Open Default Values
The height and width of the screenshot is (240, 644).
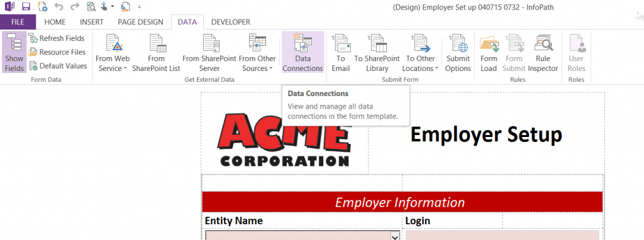click(58, 65)
